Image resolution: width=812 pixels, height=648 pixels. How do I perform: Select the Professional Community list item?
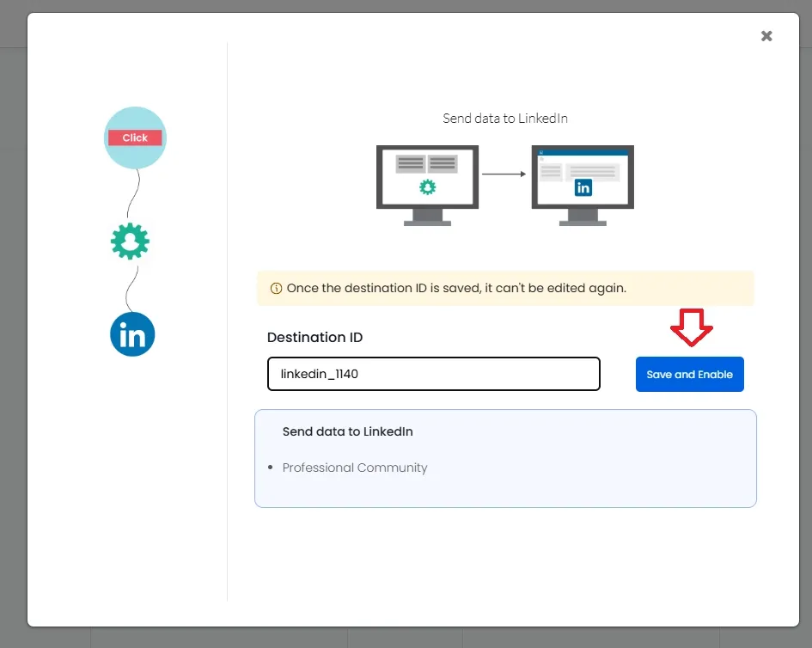click(x=355, y=468)
